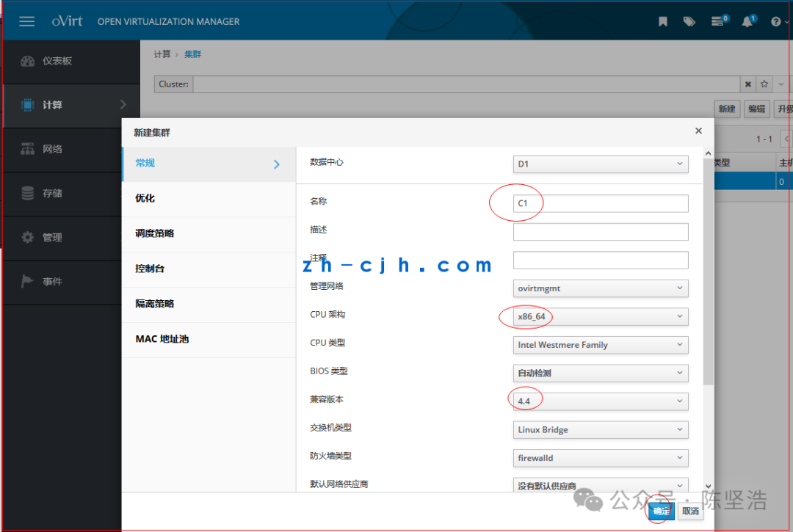Click the dialog scrollbar up arrow

[708, 153]
